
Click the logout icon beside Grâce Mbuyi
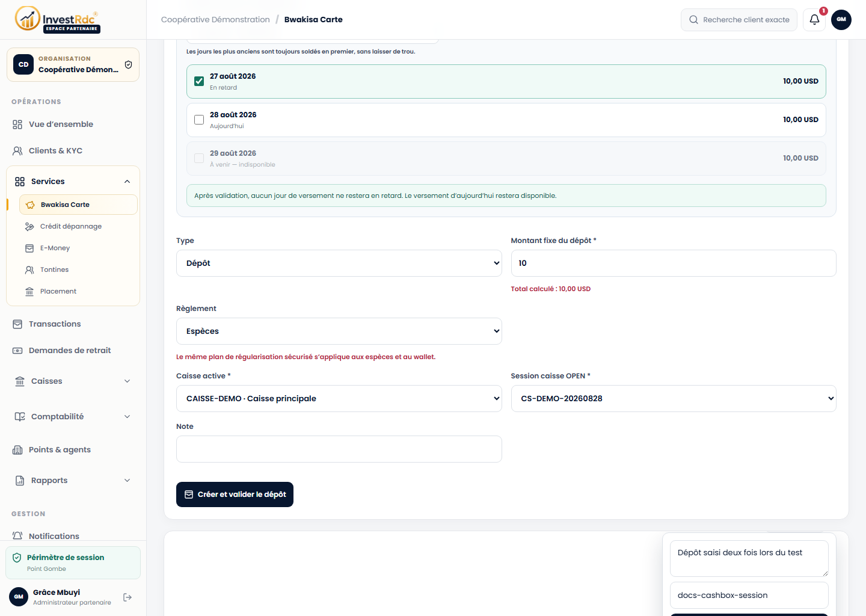[x=127, y=597]
